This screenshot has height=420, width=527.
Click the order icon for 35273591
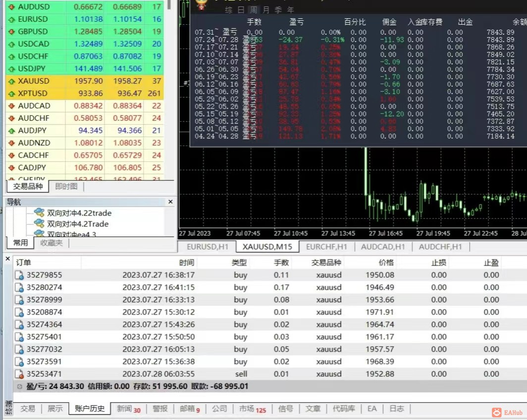pyautogui.click(x=19, y=362)
